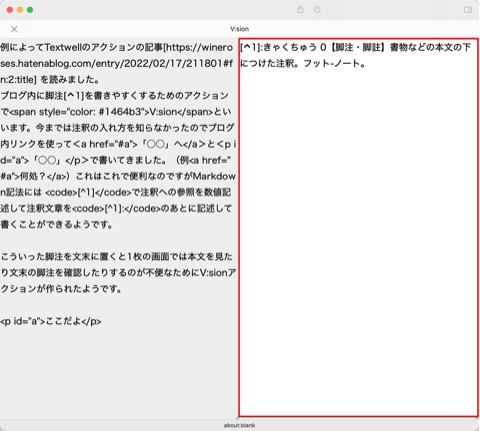Image resolution: width=480 pixels, height=431 pixels.
Task: Open the history clock icon
Action: 317,10
